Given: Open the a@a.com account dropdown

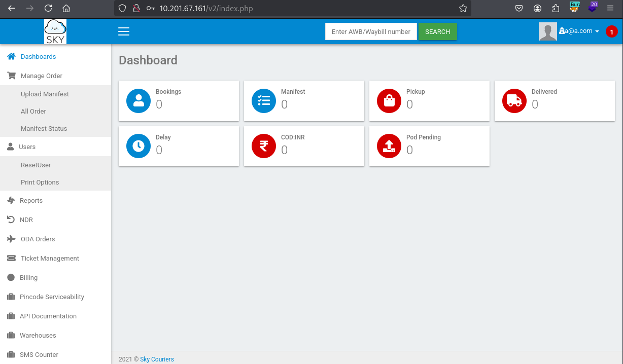Looking at the screenshot, I should (579, 31).
